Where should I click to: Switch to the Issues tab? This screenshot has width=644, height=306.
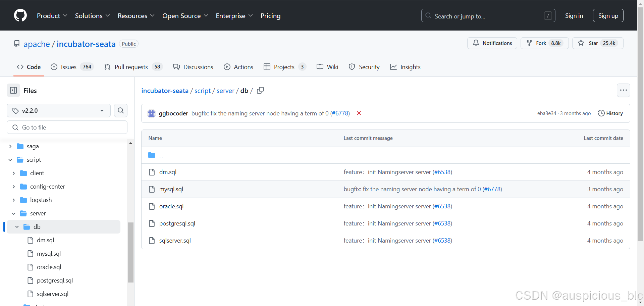[x=72, y=67]
